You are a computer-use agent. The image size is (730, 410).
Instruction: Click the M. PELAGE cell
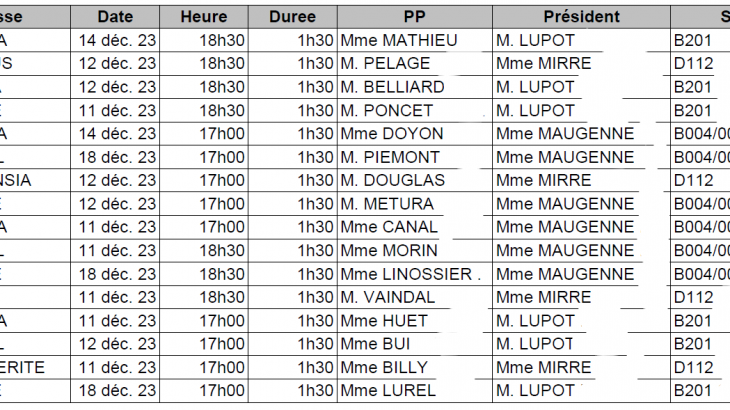388,63
